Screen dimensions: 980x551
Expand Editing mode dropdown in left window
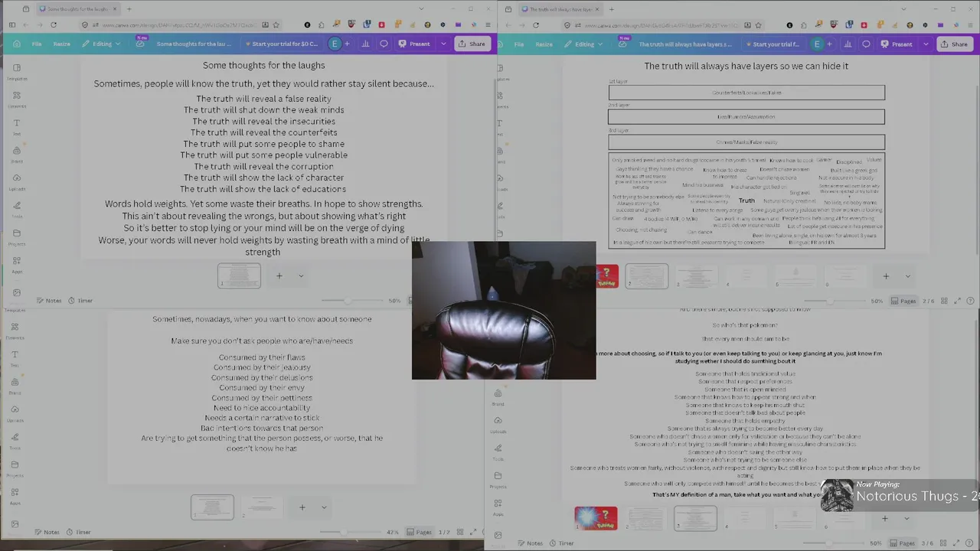(102, 44)
